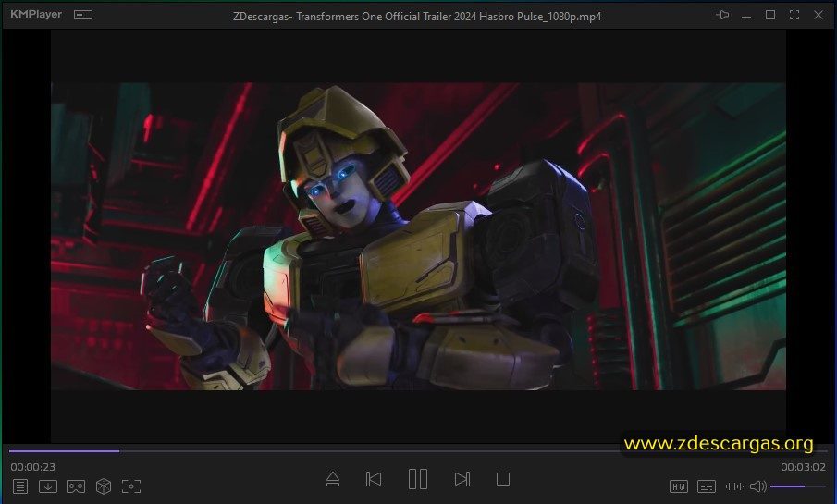The image size is (837, 504).
Task: Minimize the KMPlayer window
Action: click(746, 17)
